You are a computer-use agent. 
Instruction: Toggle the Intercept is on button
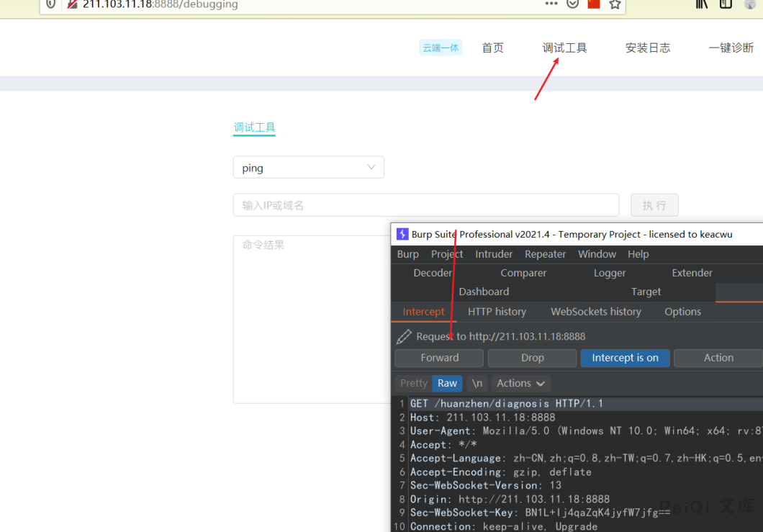[625, 358]
